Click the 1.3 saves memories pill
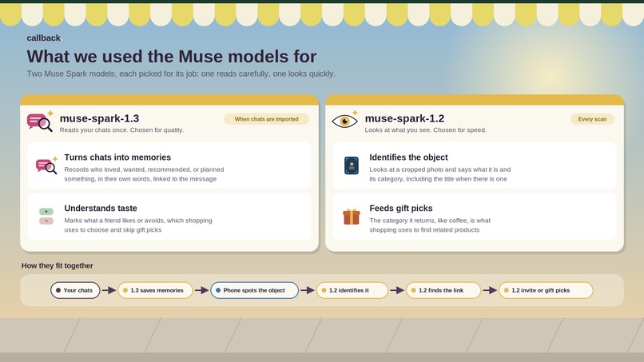This screenshot has width=644, height=362. click(155, 290)
